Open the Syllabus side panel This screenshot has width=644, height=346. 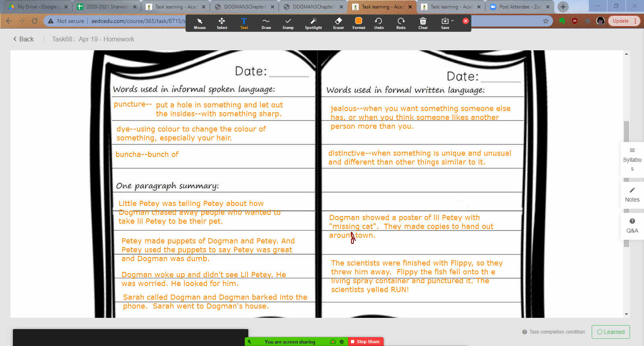[x=632, y=160]
